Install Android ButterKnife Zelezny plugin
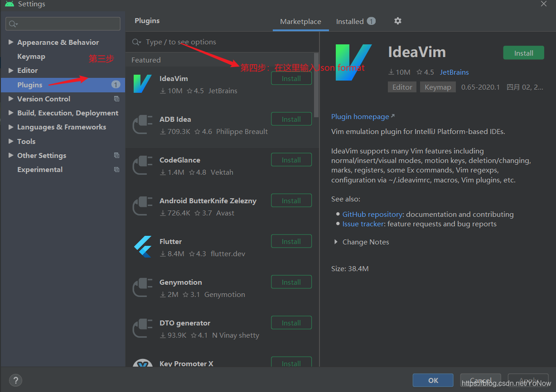 pyautogui.click(x=291, y=201)
